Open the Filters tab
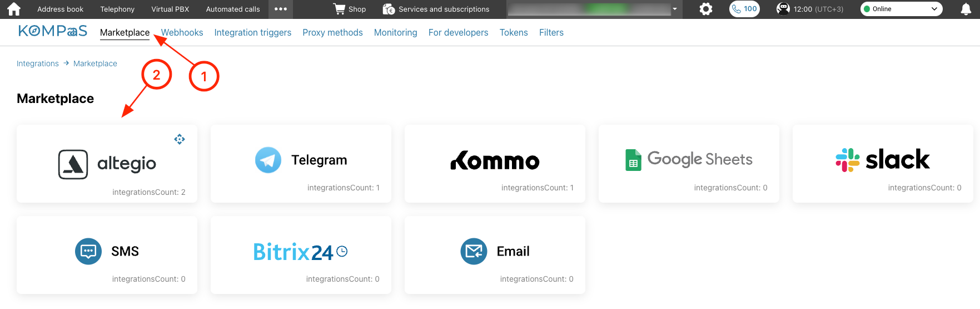This screenshot has width=980, height=309. click(x=551, y=32)
